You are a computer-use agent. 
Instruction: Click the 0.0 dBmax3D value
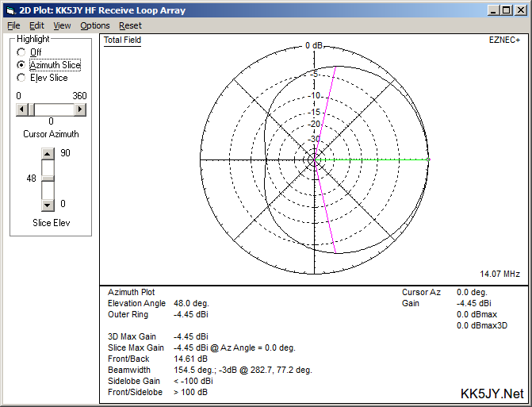click(482, 325)
